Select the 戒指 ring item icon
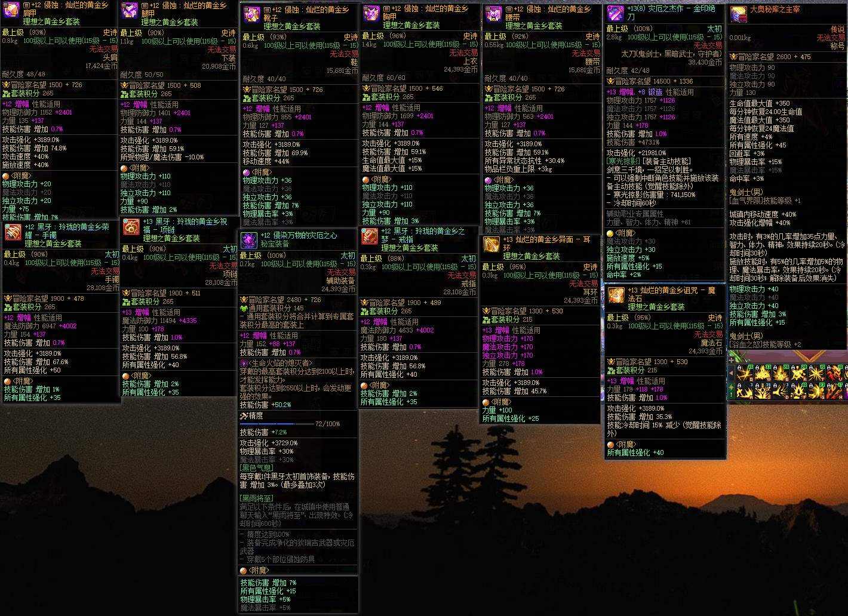The width and height of the screenshot is (848, 616). click(x=370, y=236)
